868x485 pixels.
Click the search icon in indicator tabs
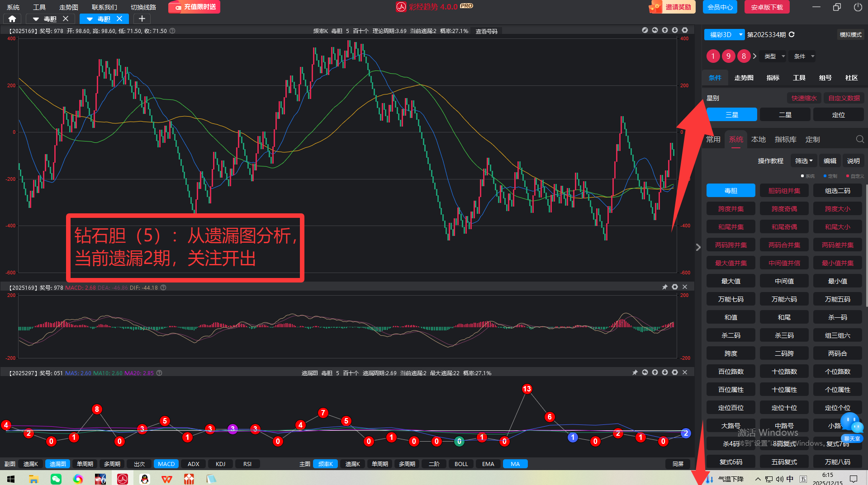click(x=859, y=139)
